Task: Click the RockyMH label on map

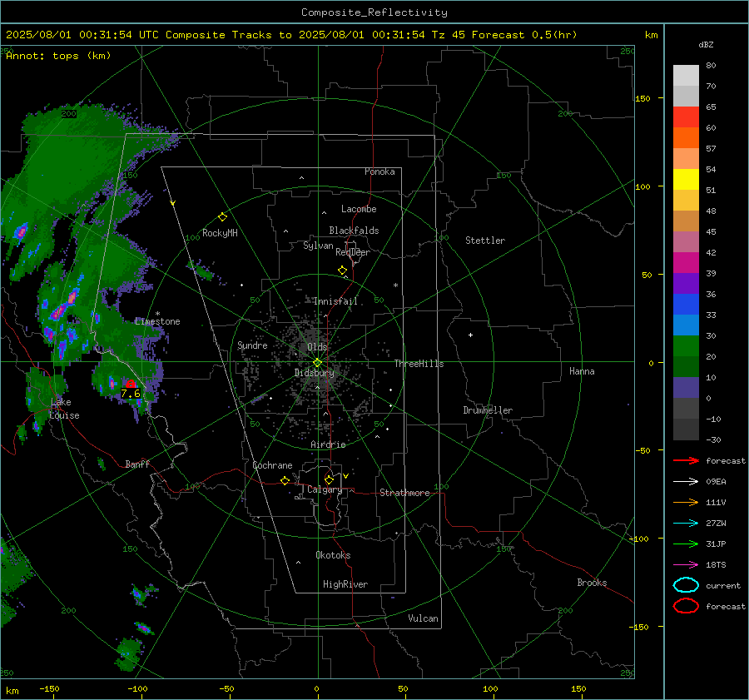Action: pos(220,233)
